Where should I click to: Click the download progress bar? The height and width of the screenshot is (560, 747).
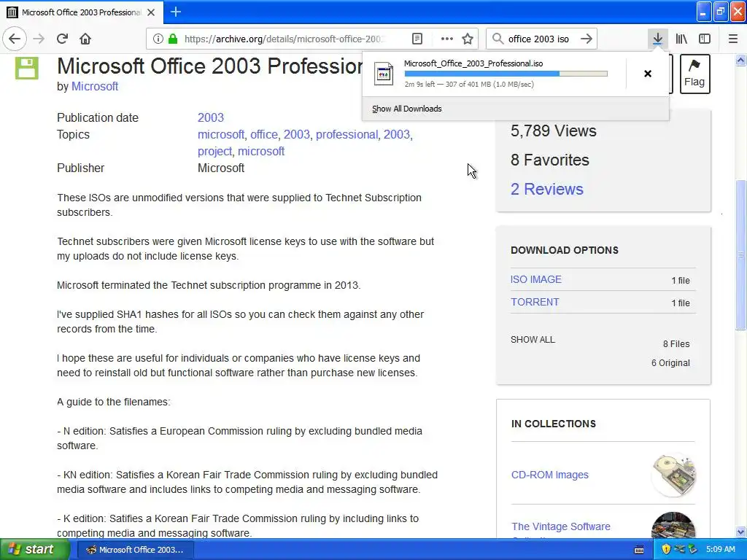tap(506, 74)
